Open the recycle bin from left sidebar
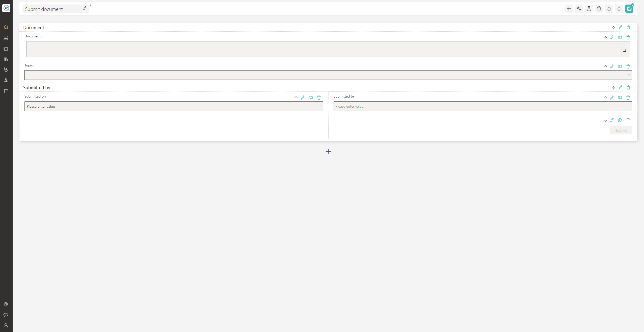Image resolution: width=644 pixels, height=332 pixels. pyautogui.click(x=6, y=91)
